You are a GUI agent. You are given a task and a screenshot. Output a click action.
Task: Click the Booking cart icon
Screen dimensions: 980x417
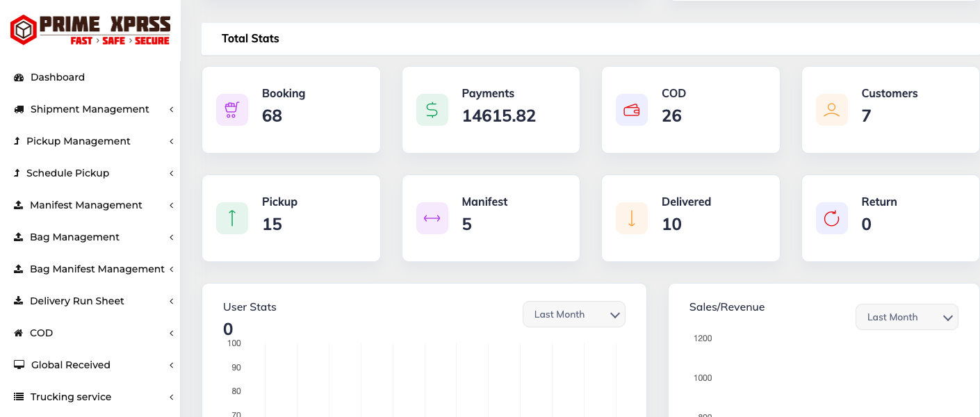[231, 109]
